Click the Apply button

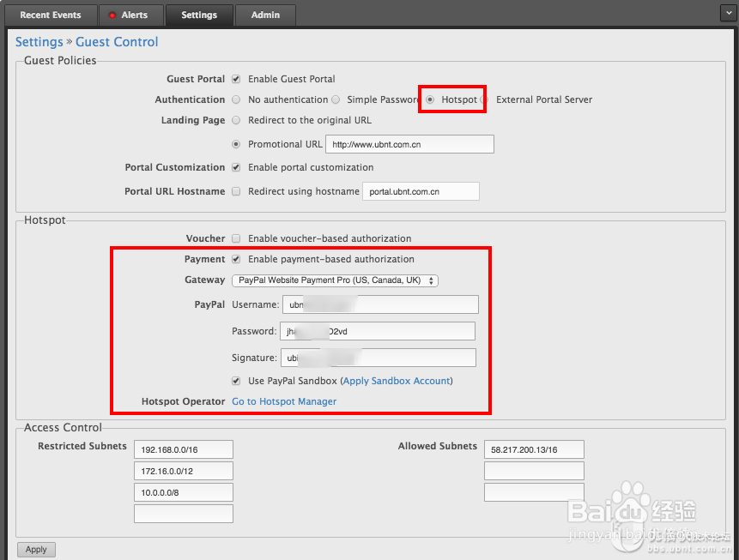(x=36, y=549)
